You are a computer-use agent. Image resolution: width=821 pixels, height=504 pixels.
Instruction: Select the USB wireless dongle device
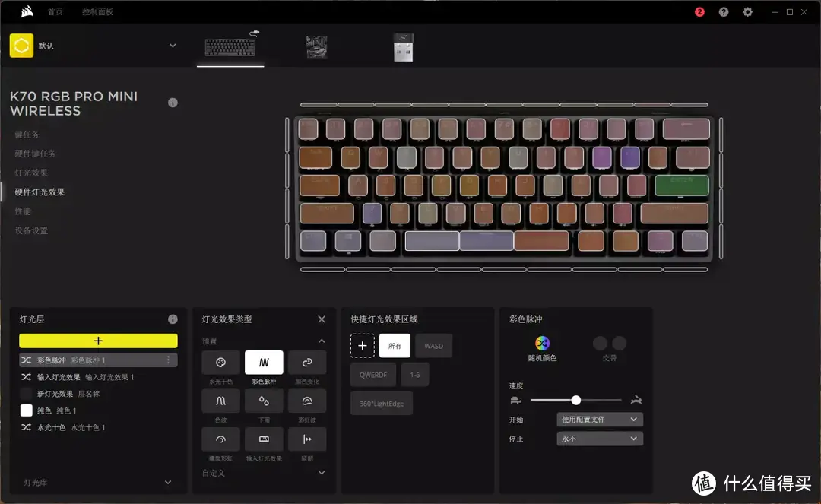403,48
